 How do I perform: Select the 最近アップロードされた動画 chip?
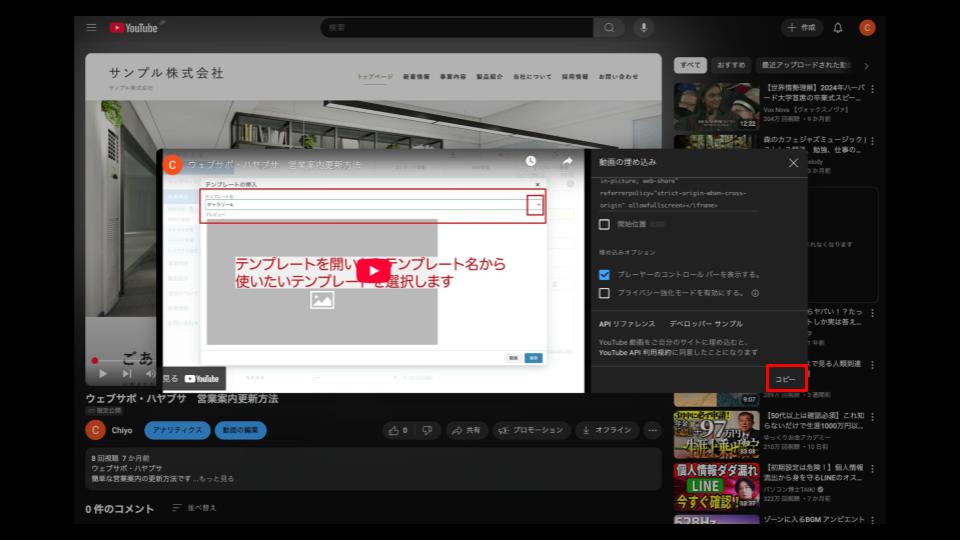(x=804, y=65)
